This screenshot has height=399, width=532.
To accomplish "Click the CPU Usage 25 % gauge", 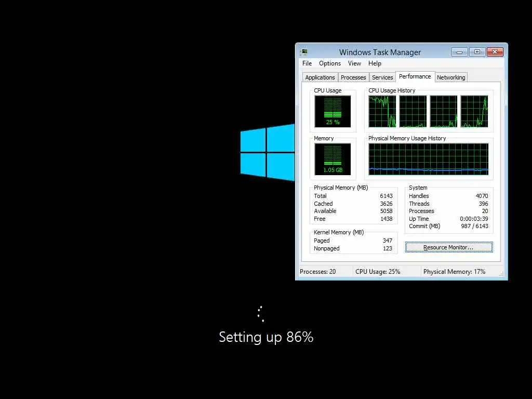I will click(x=332, y=112).
